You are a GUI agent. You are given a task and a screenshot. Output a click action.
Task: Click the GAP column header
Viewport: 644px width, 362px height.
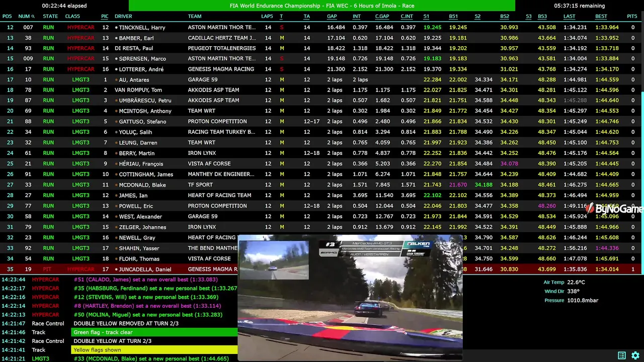pyautogui.click(x=332, y=16)
